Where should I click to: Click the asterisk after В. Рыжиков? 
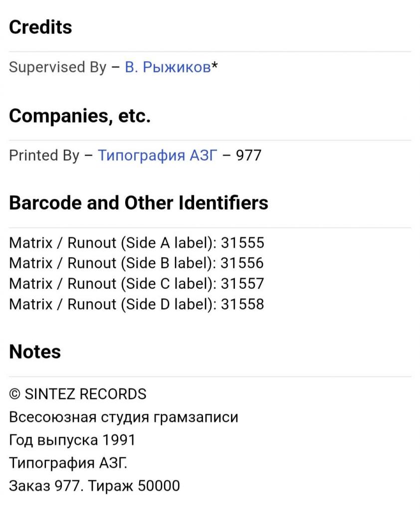pos(214,66)
